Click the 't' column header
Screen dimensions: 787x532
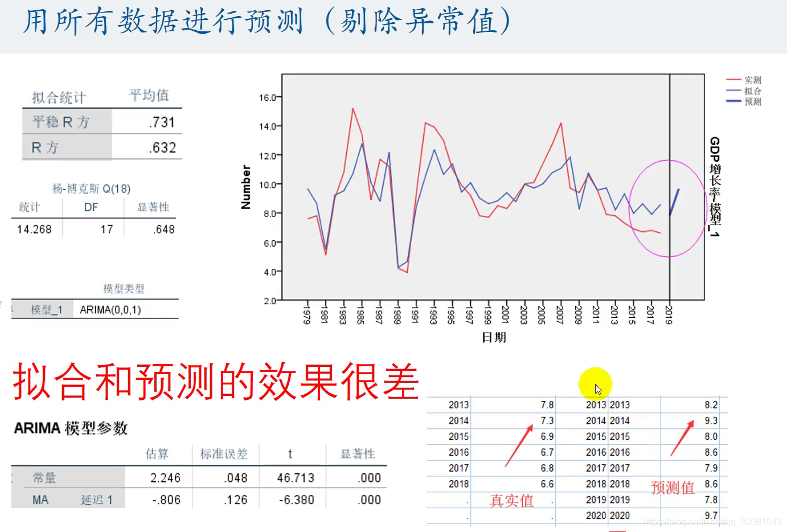pyautogui.click(x=290, y=454)
